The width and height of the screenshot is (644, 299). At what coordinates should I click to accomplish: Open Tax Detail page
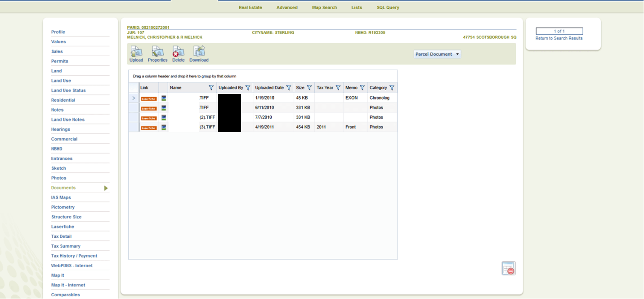61,236
